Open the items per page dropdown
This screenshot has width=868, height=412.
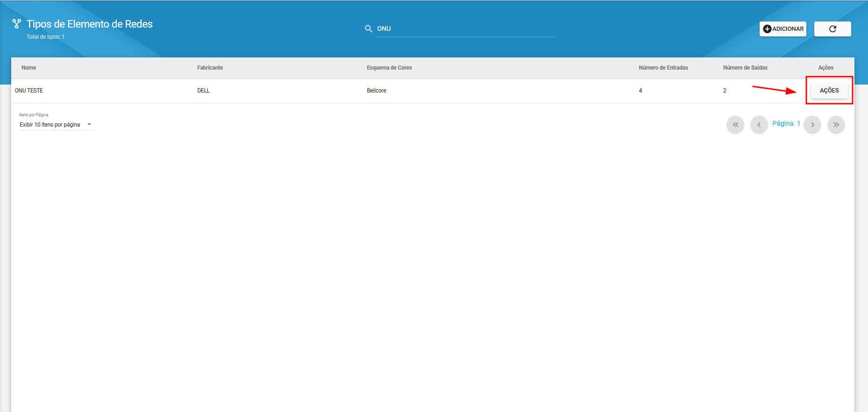pyautogui.click(x=57, y=125)
